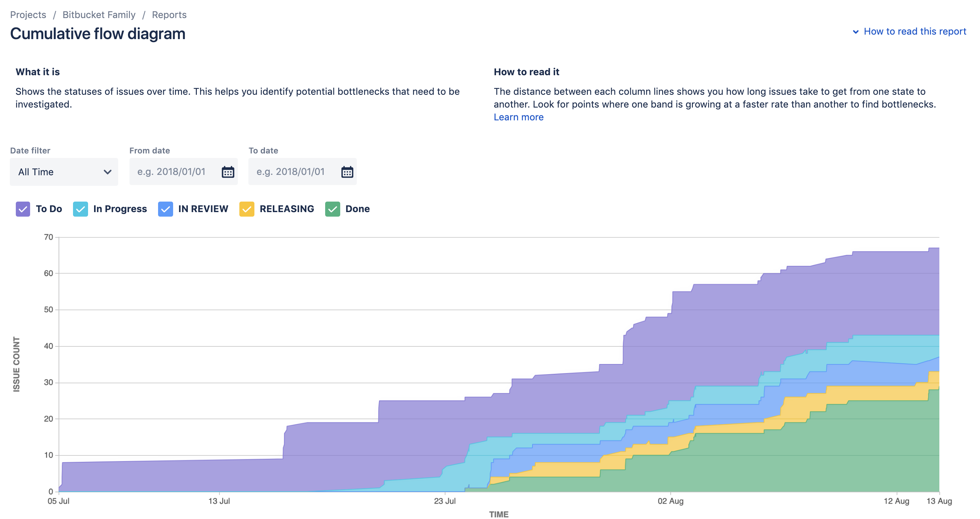Click the IN REVIEW legend label
980x519 pixels.
(x=203, y=209)
